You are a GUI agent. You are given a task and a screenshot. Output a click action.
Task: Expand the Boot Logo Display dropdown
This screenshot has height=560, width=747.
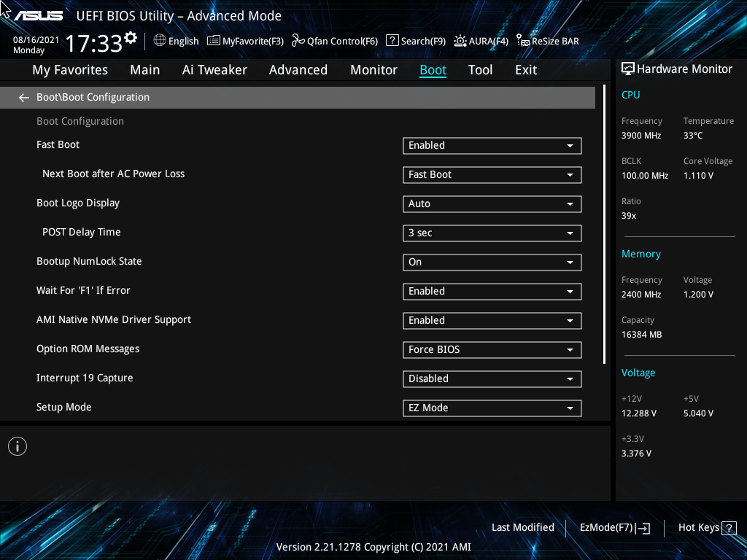point(492,204)
